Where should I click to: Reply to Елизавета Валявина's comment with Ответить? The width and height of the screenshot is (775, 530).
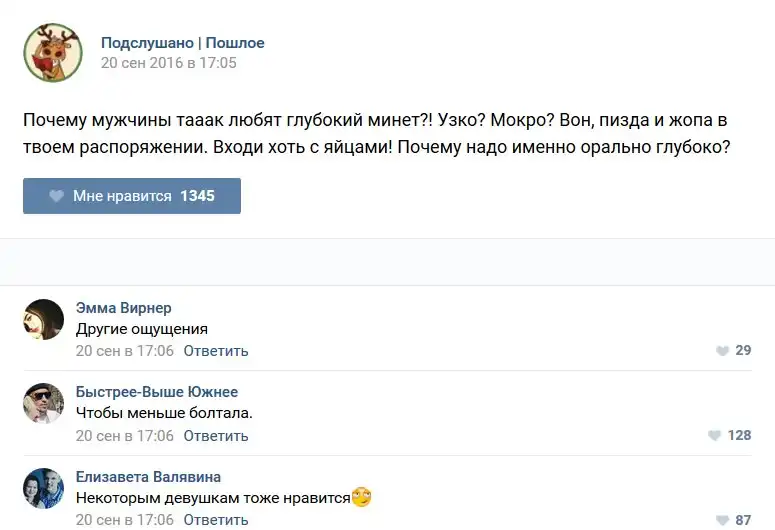tap(216, 520)
